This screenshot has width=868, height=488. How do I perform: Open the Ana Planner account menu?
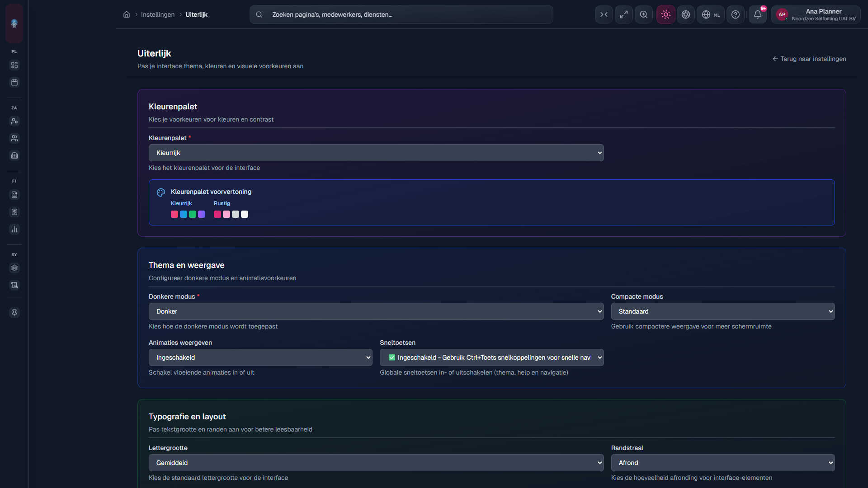pyautogui.click(x=816, y=14)
